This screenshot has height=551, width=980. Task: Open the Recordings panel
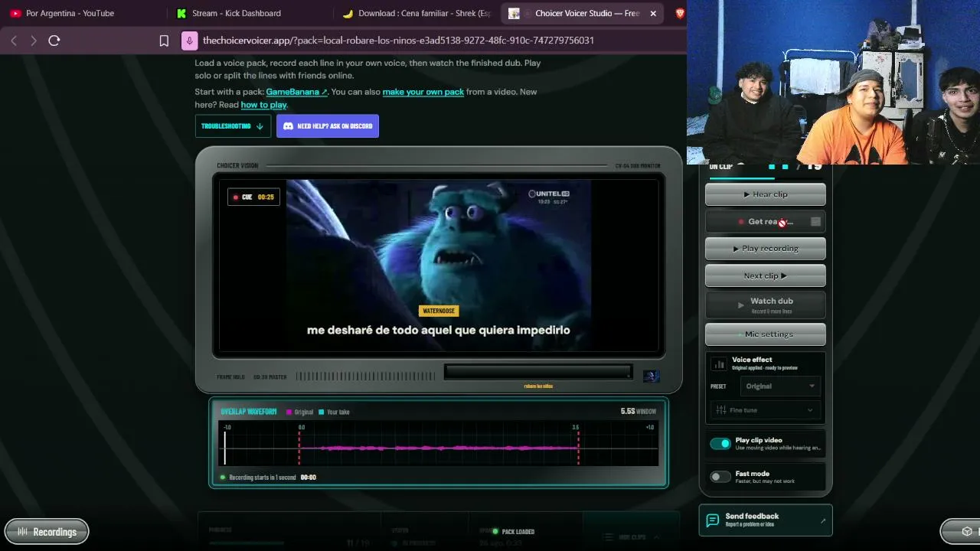[x=47, y=532]
